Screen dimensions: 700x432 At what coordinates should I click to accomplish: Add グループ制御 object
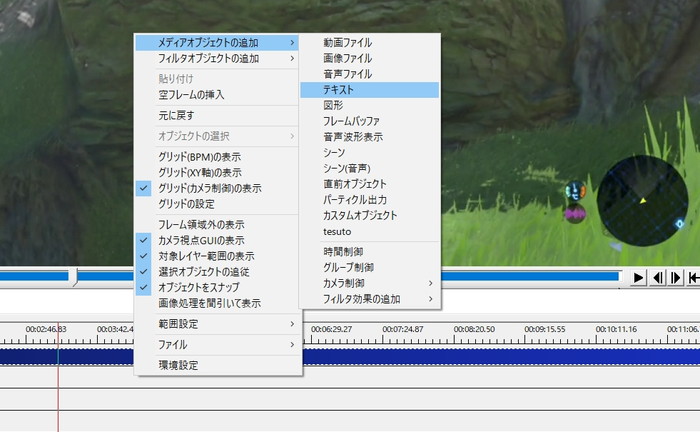370,267
